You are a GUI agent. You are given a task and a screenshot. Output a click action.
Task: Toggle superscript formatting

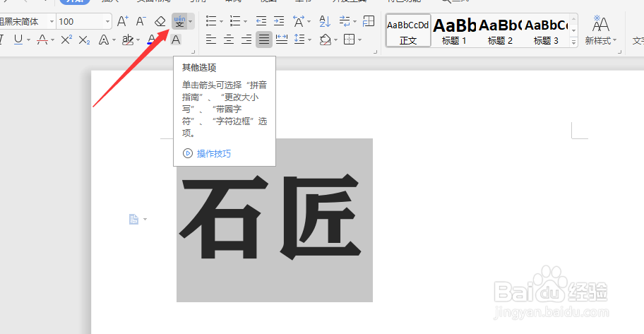[x=66, y=40]
